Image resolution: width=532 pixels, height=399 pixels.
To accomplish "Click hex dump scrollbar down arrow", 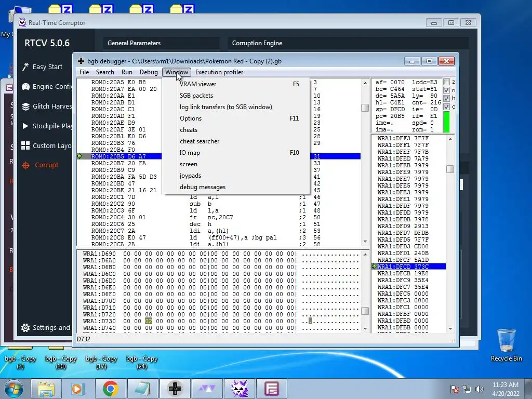I will pyautogui.click(x=365, y=328).
